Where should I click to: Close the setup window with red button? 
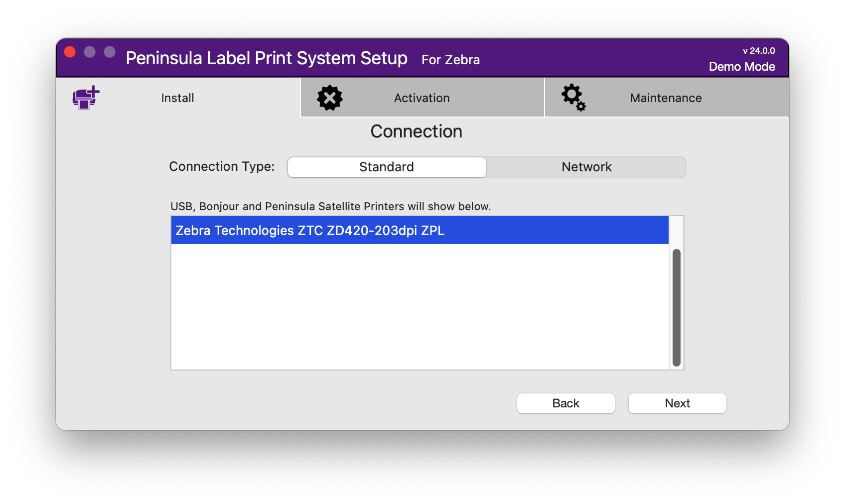(x=70, y=52)
